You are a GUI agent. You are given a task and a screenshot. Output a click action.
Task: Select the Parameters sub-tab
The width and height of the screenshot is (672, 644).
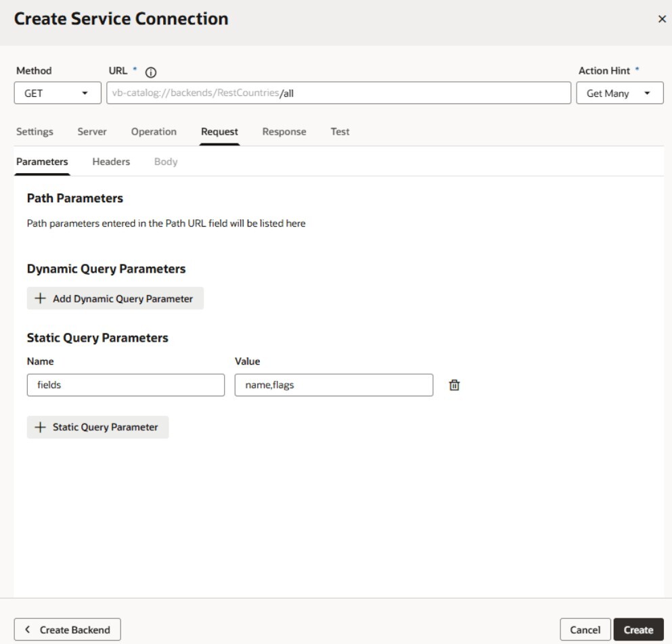coord(42,162)
